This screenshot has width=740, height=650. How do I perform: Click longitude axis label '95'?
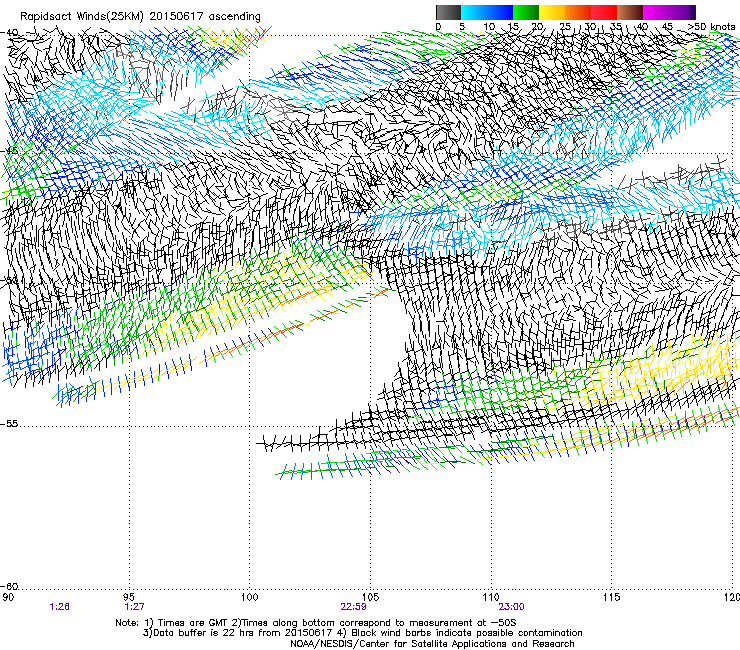(129, 597)
